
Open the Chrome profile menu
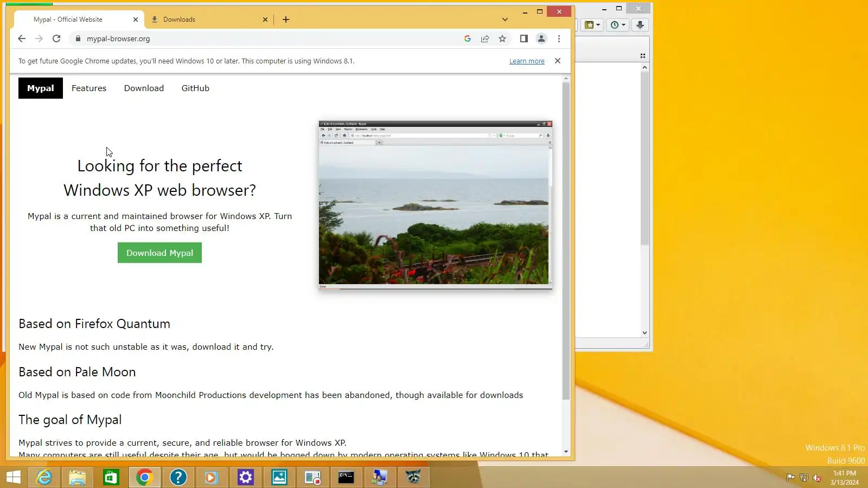tap(541, 38)
